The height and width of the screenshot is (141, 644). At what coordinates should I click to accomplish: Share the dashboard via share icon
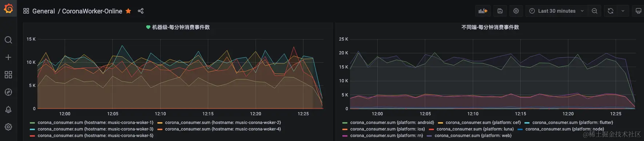141,11
